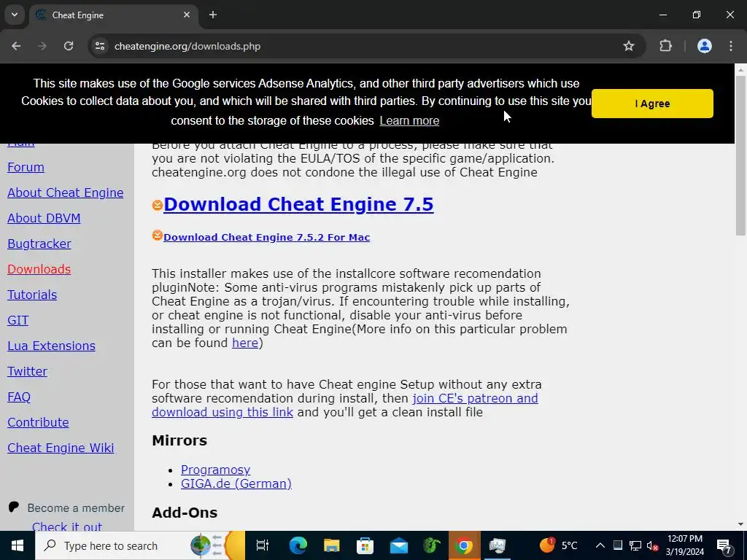This screenshot has height=560, width=747.
Task: Open the notification center icon
Action: pos(724,545)
